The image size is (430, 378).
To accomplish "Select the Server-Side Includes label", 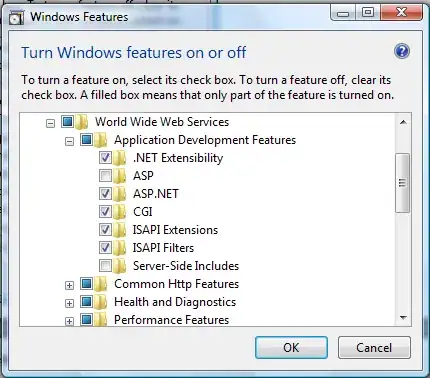I will coord(186,266).
